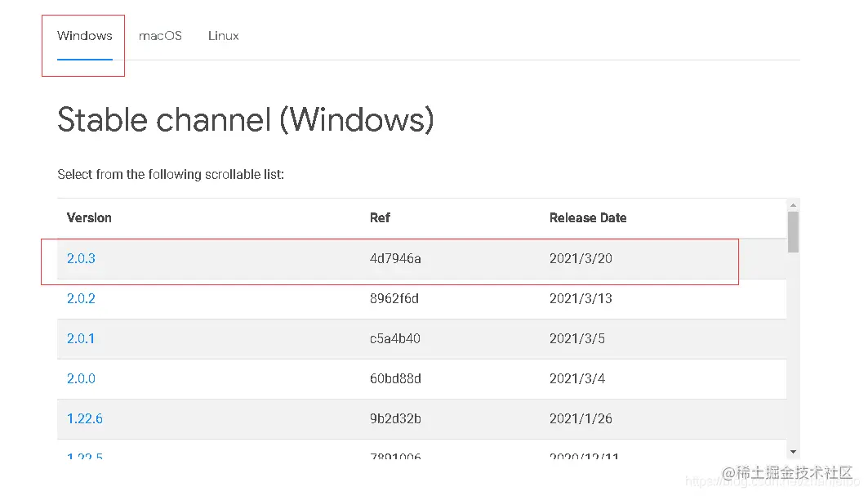Click the release date 2021/3/4

pos(577,378)
